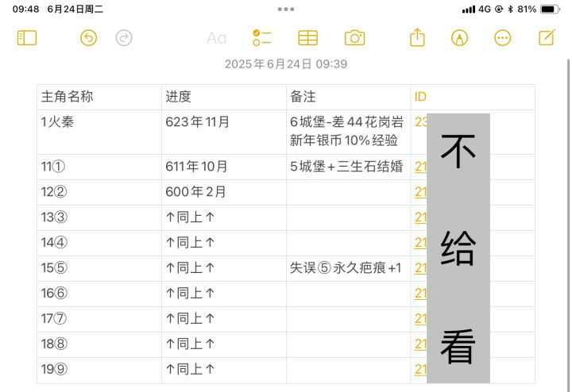This screenshot has height=392, width=572.
Task: Open the more options ellipsis menu
Action: click(x=502, y=38)
